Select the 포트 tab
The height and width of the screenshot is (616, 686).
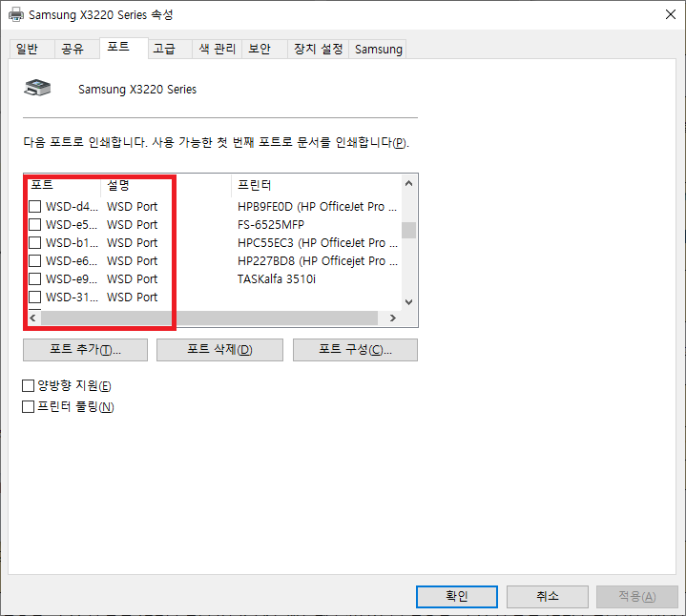pos(123,48)
